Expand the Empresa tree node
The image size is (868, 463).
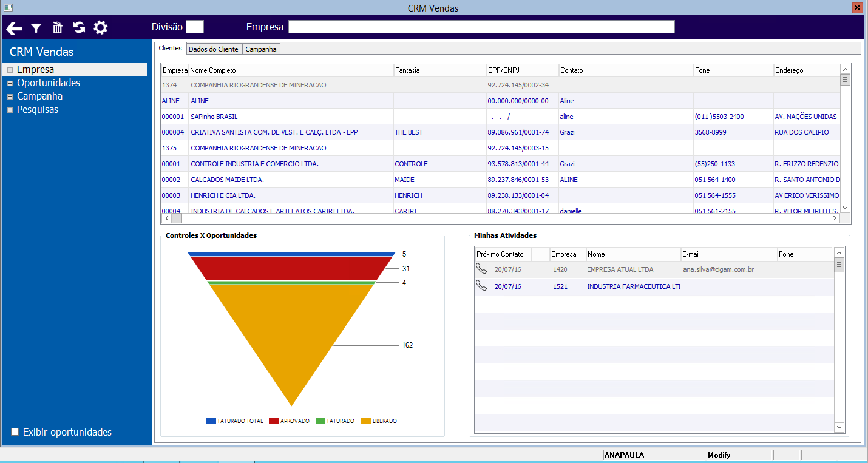pyautogui.click(x=10, y=70)
